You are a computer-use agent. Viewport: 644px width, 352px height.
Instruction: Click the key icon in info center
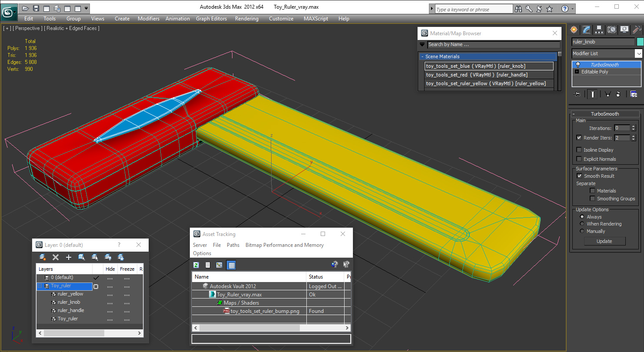coord(529,9)
